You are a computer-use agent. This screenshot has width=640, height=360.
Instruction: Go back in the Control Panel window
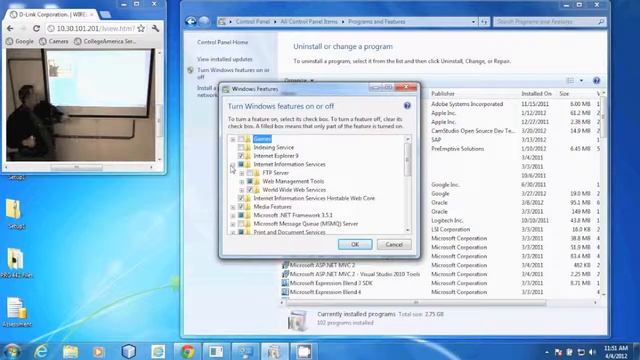pos(191,21)
